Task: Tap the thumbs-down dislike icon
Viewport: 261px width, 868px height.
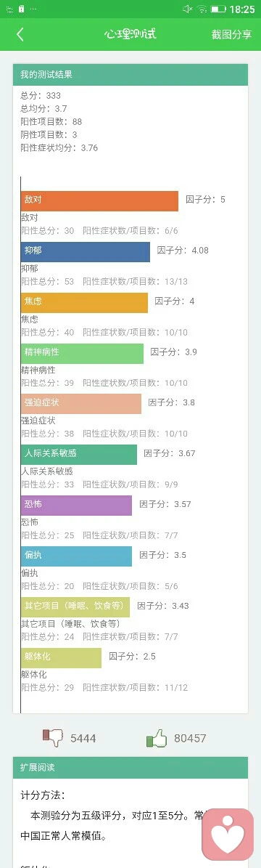Action: point(54,737)
